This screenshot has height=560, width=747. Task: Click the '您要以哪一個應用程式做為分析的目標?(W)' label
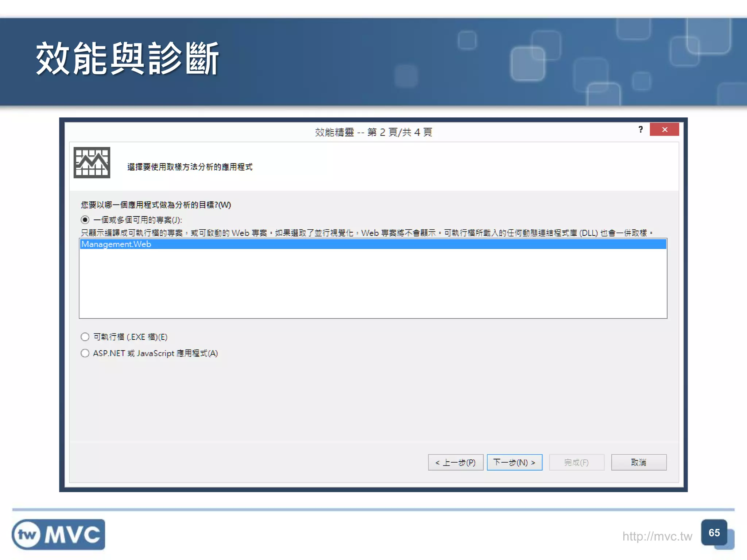(156, 205)
